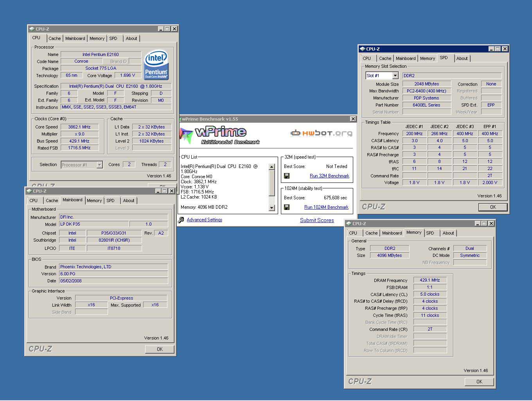Viewport: 532px width, 401px height.
Task: Select Memory tab in CPU-Z Mainboard window
Action: [94, 200]
